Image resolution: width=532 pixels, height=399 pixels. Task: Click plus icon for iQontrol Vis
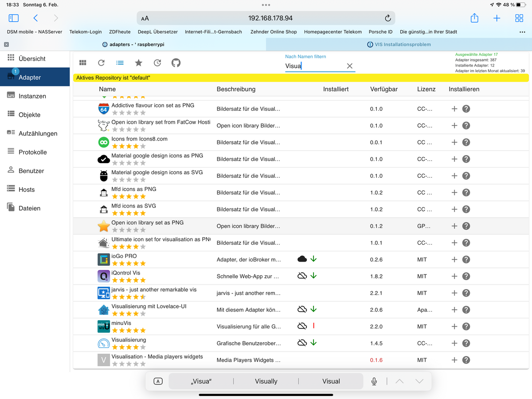point(454,276)
